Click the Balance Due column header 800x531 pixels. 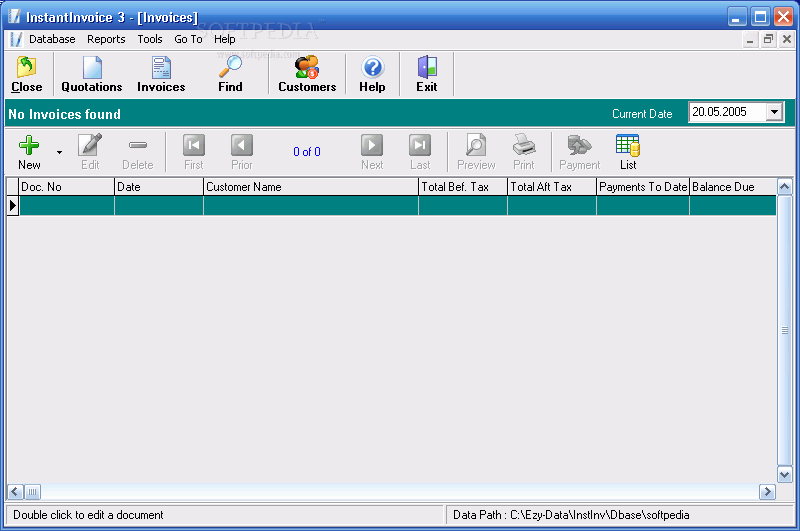tap(733, 187)
